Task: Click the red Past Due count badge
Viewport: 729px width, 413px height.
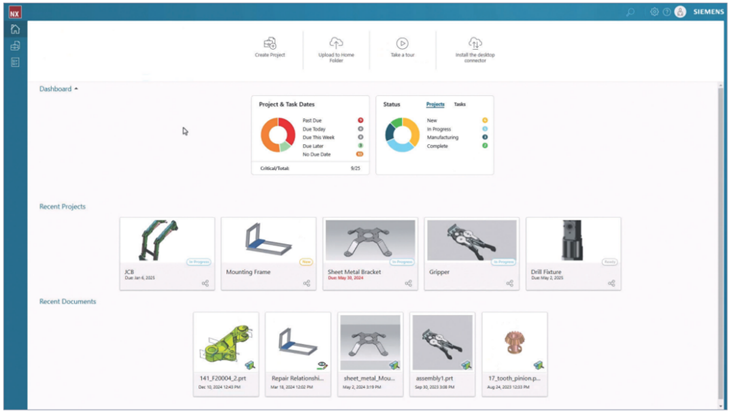Action: pos(360,120)
